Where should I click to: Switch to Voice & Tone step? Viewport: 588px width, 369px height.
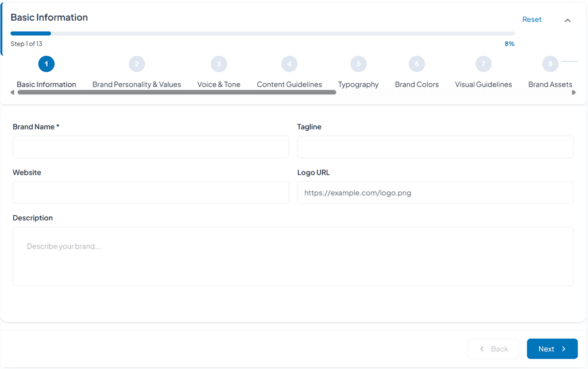point(219,84)
